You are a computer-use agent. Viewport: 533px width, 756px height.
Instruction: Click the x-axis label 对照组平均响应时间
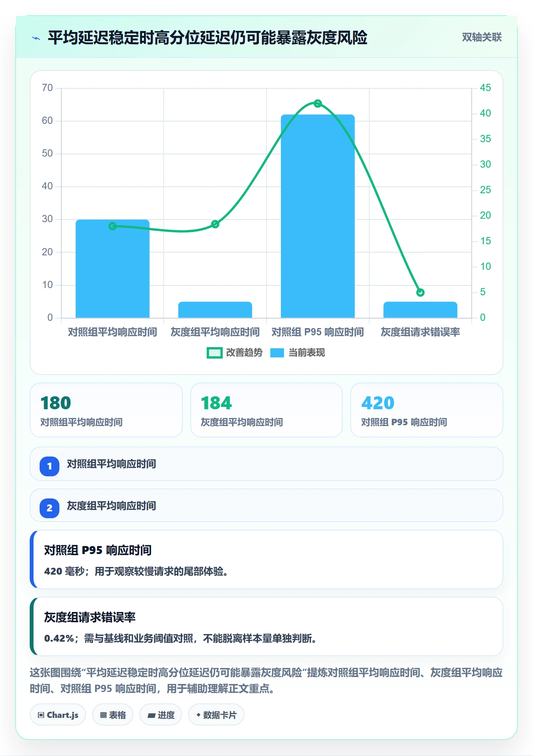[113, 332]
